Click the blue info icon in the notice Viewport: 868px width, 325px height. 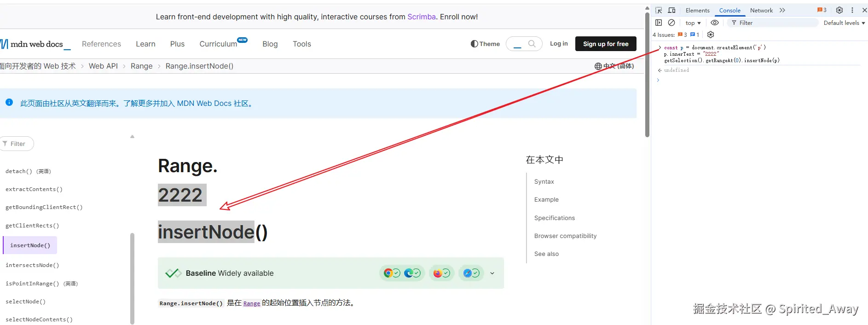pos(9,102)
